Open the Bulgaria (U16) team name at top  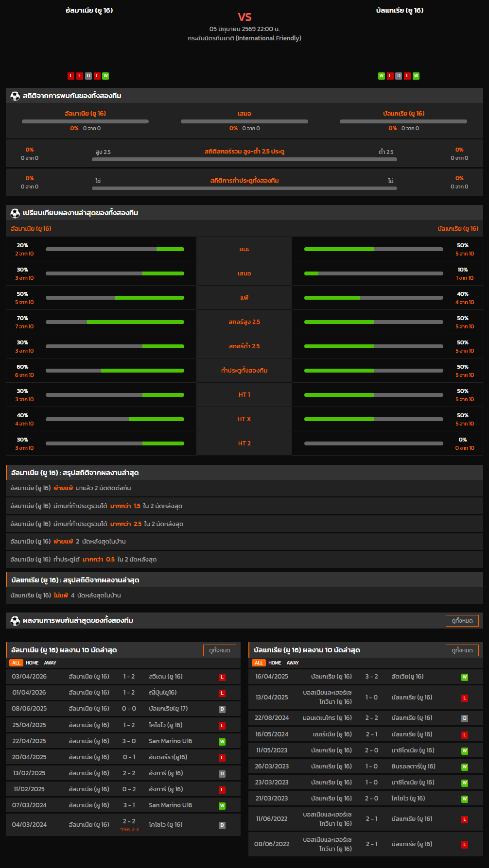tap(400, 10)
